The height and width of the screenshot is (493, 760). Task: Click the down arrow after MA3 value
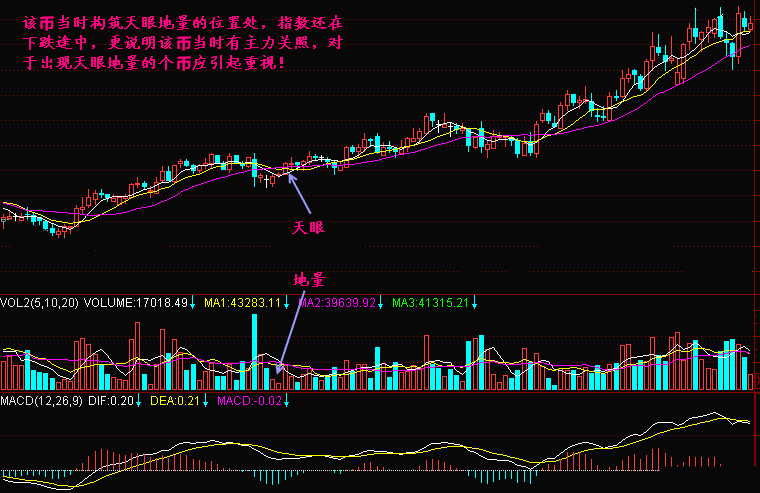475,303
